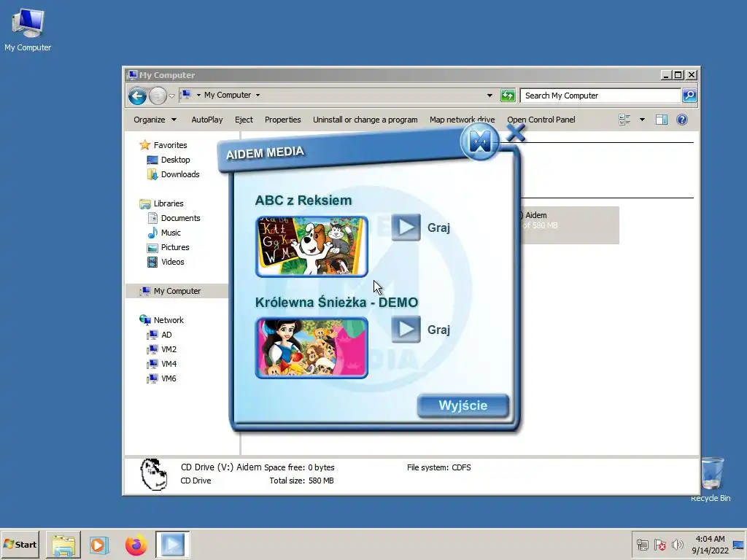Click AutoPlay in the toolbar
The height and width of the screenshot is (560, 747).
click(x=206, y=120)
